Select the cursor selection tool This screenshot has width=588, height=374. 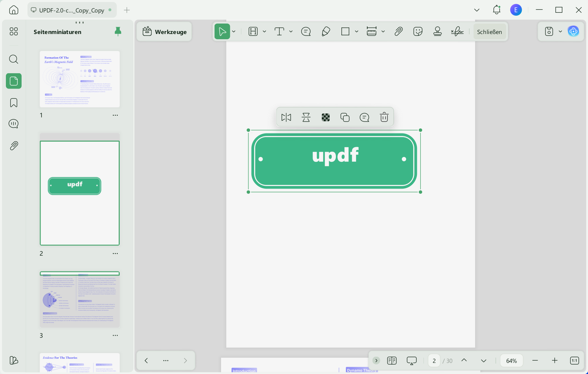pos(222,31)
